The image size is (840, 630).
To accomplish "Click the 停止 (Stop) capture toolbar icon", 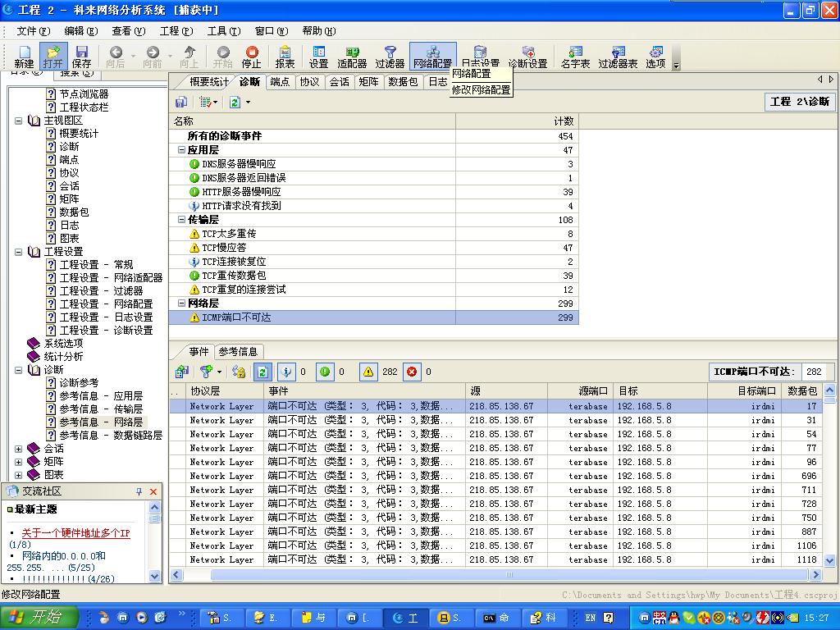I will point(251,56).
